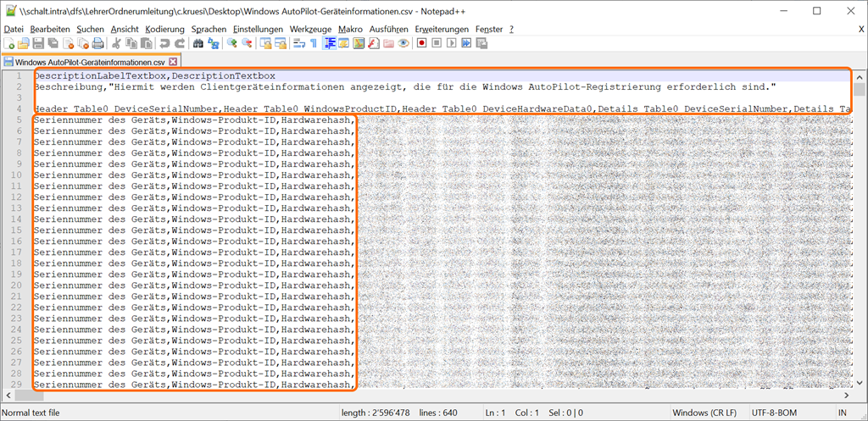Viewport: 868px width, 421px height.
Task: Click the Windows (CR LF) status field
Action: [701, 413]
